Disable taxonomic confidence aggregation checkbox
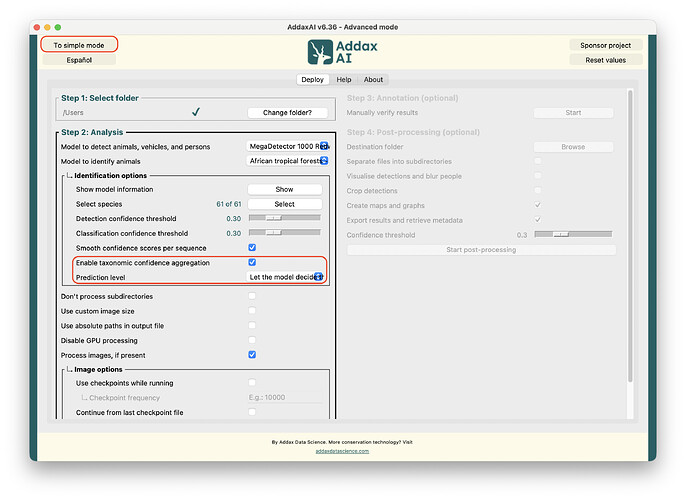 pos(252,262)
